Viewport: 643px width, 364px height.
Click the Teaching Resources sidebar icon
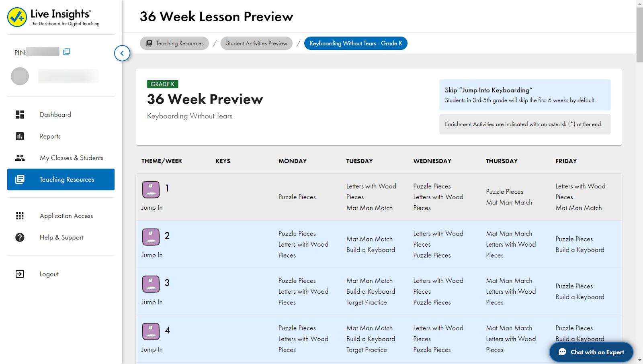[x=20, y=180]
